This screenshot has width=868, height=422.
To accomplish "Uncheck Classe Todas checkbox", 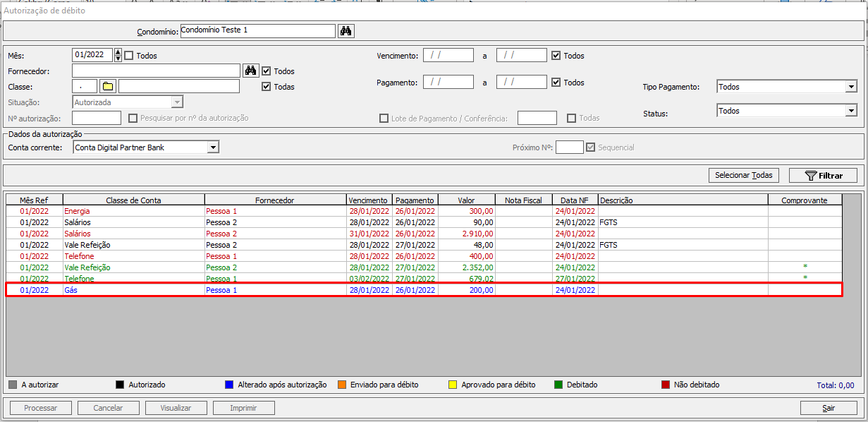I will click(266, 86).
